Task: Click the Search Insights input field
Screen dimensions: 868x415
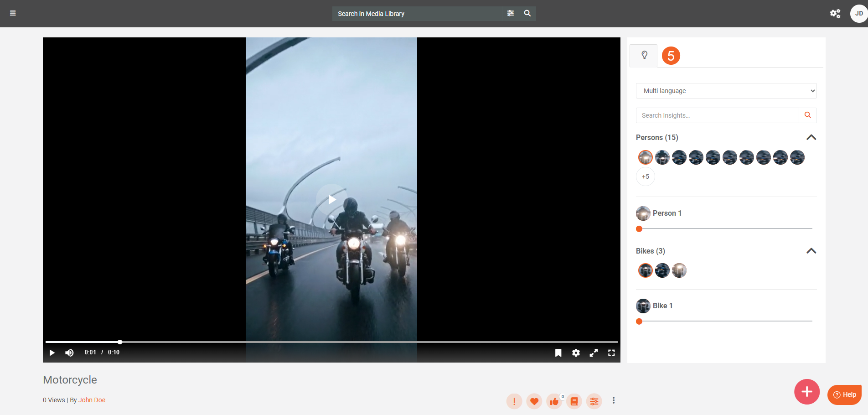Action: pos(717,115)
